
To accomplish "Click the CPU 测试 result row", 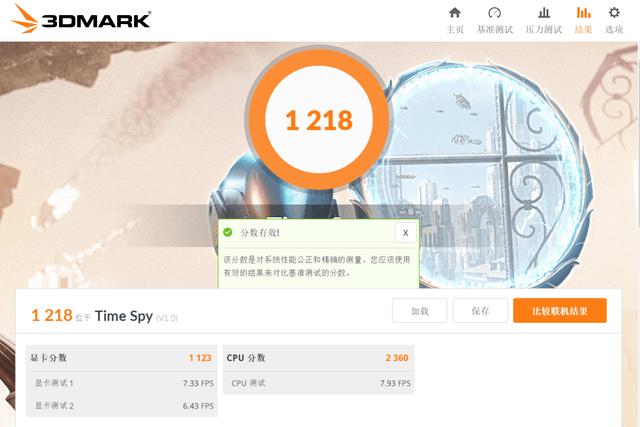I will 318,383.
